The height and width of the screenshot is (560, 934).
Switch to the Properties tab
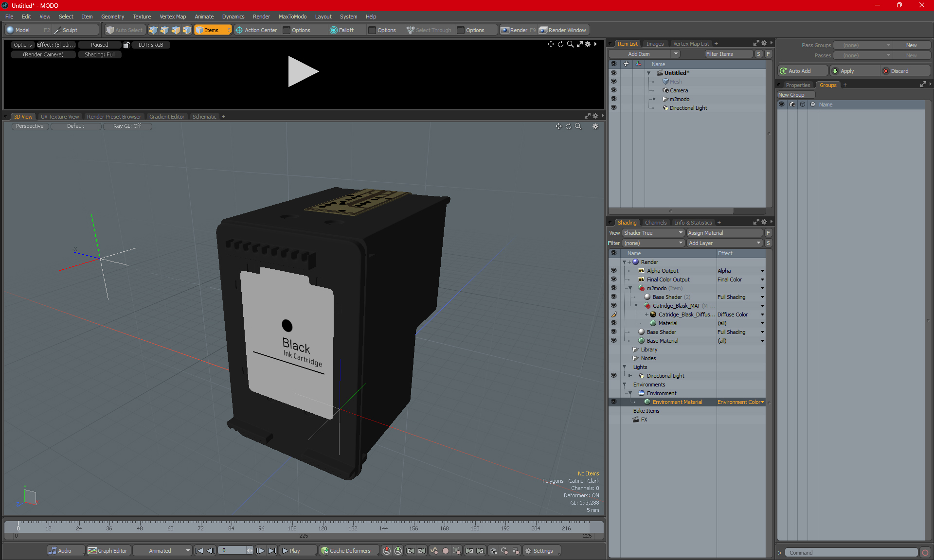(798, 85)
